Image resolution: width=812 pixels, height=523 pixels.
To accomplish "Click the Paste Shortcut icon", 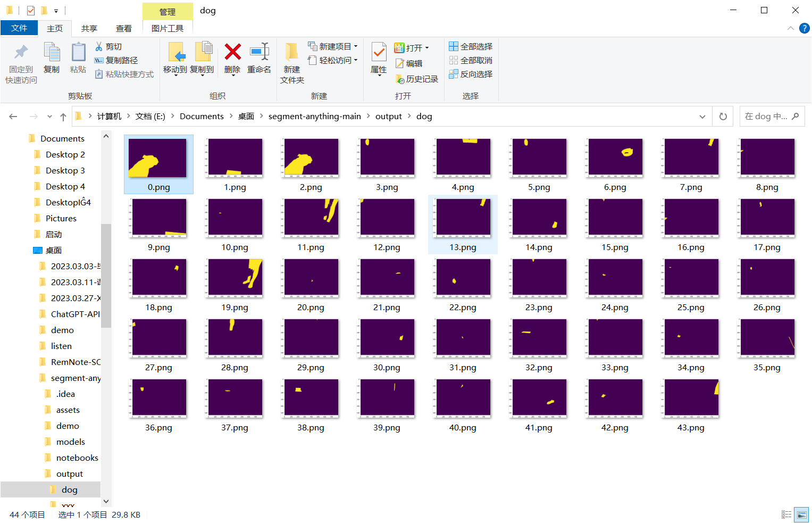I will [x=99, y=74].
